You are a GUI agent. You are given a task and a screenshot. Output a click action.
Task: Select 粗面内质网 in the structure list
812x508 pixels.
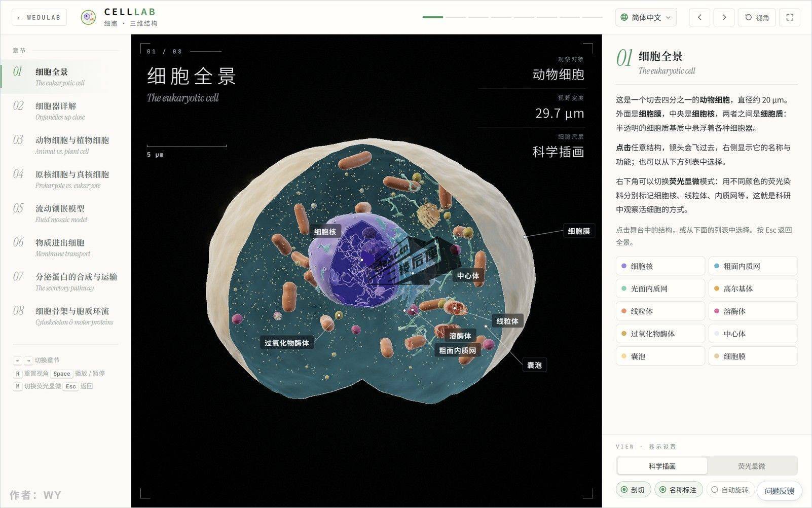[753, 266]
